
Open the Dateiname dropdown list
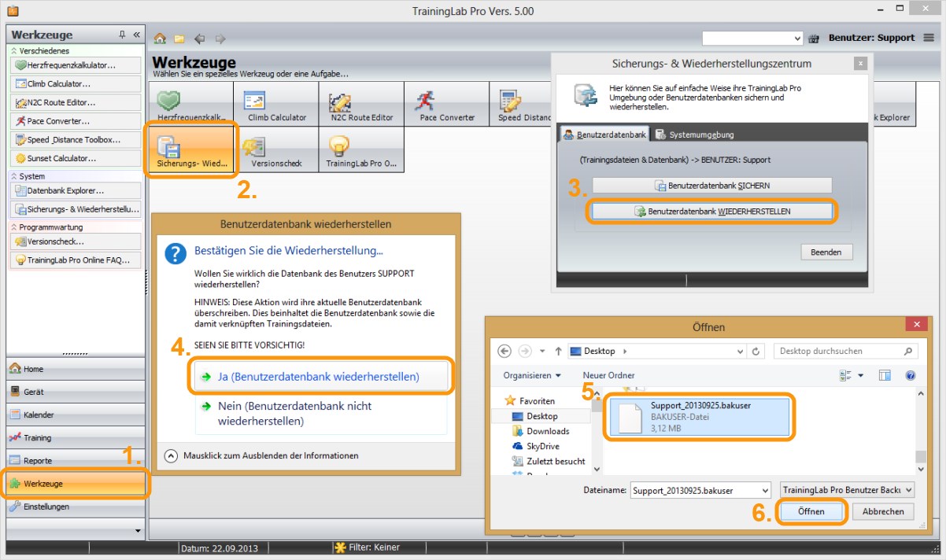(763, 490)
